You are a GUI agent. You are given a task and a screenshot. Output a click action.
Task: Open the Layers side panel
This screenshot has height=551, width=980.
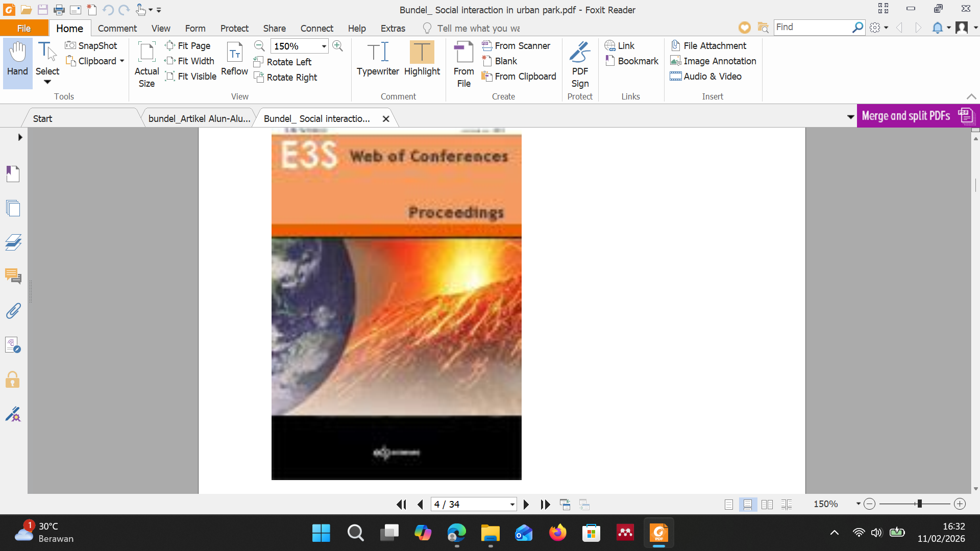[13, 242]
